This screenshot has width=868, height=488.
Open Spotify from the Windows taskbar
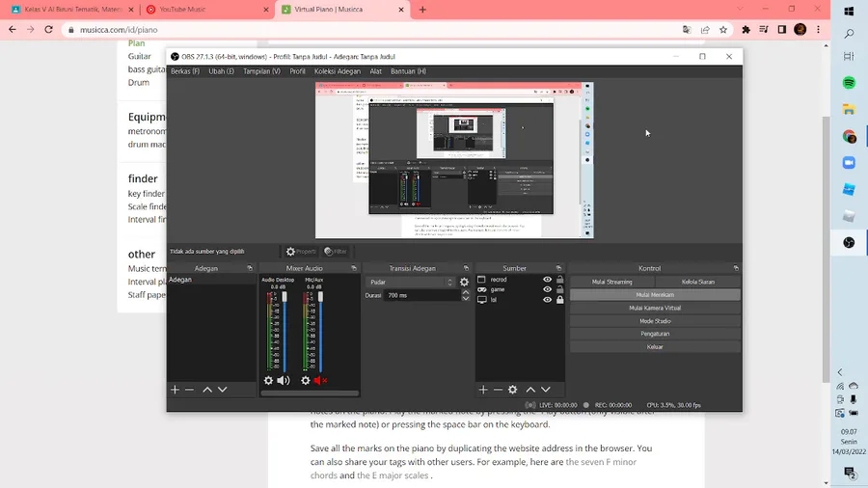click(849, 83)
